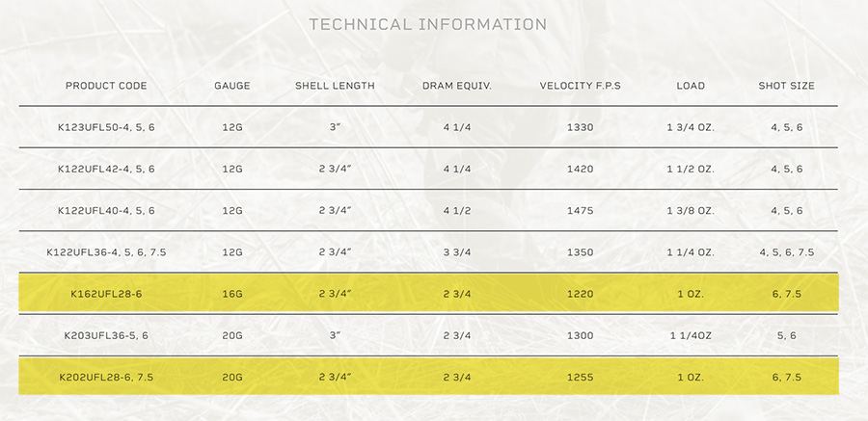
Task: Click the 1 1/4OZ load value
Action: coord(691,334)
